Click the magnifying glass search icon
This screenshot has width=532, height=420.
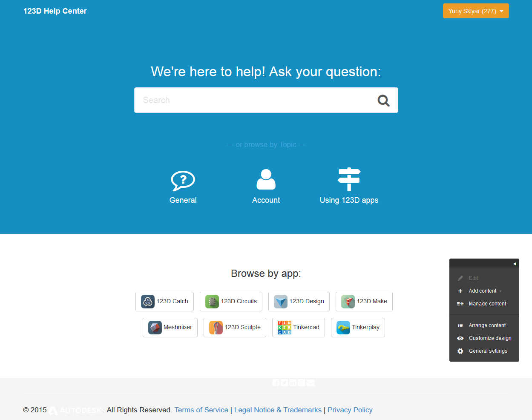[383, 101]
